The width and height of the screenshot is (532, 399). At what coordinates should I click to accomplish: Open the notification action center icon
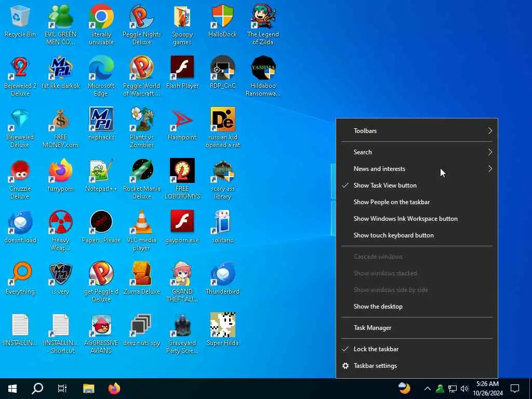point(515,389)
